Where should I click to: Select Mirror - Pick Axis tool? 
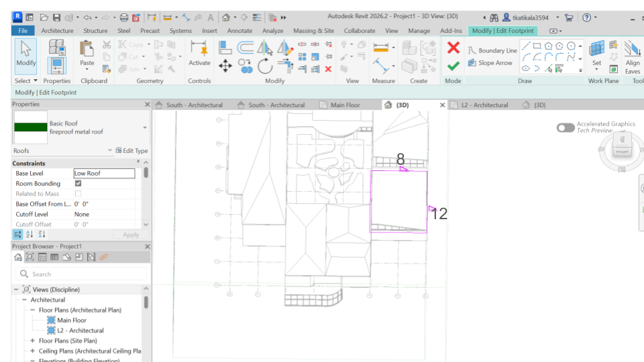point(265,48)
